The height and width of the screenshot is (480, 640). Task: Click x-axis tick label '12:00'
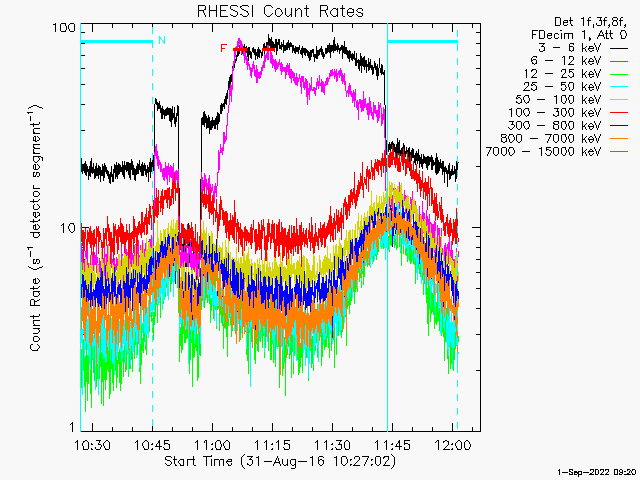click(x=452, y=445)
